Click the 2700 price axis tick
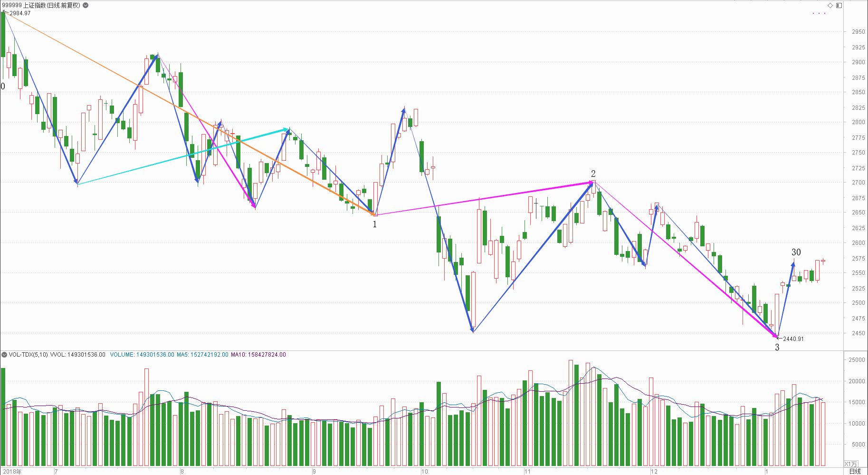 (x=858, y=182)
